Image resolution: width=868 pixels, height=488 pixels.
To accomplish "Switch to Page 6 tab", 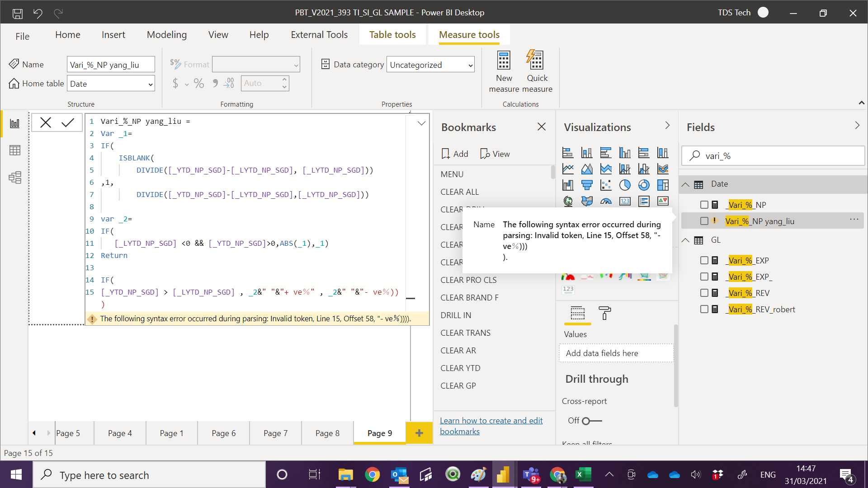I will [224, 433].
